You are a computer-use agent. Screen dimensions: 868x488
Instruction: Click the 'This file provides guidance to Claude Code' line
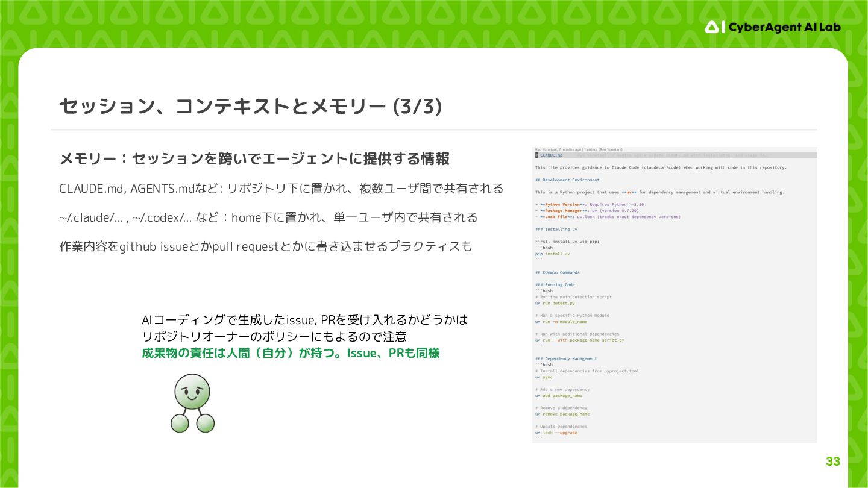661,167
